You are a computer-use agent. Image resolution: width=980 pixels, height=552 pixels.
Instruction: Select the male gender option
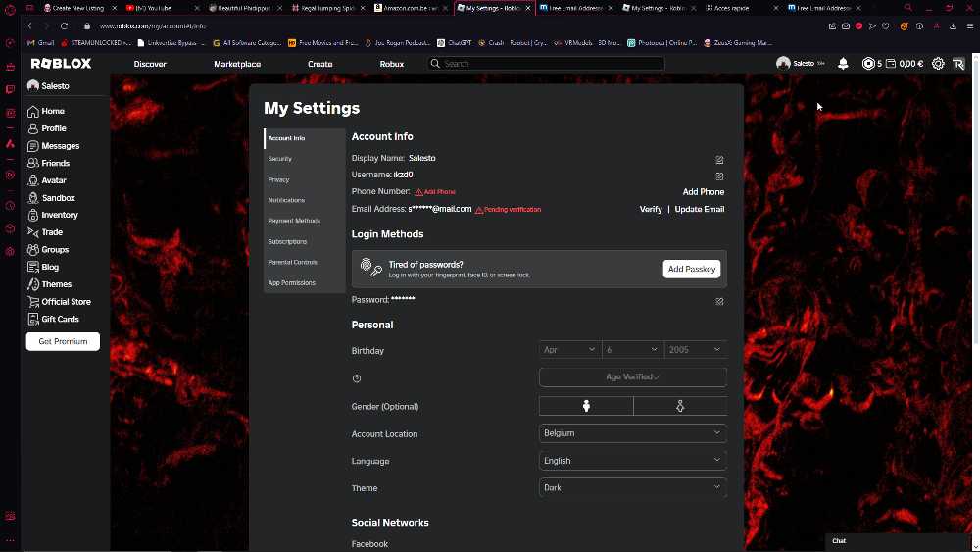[586, 406]
